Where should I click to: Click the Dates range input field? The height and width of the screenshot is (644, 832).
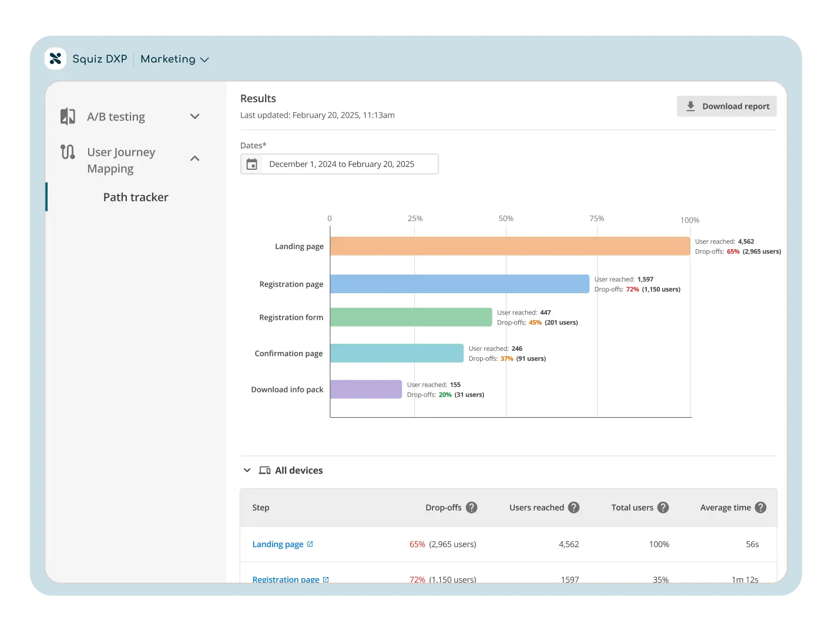pos(349,165)
